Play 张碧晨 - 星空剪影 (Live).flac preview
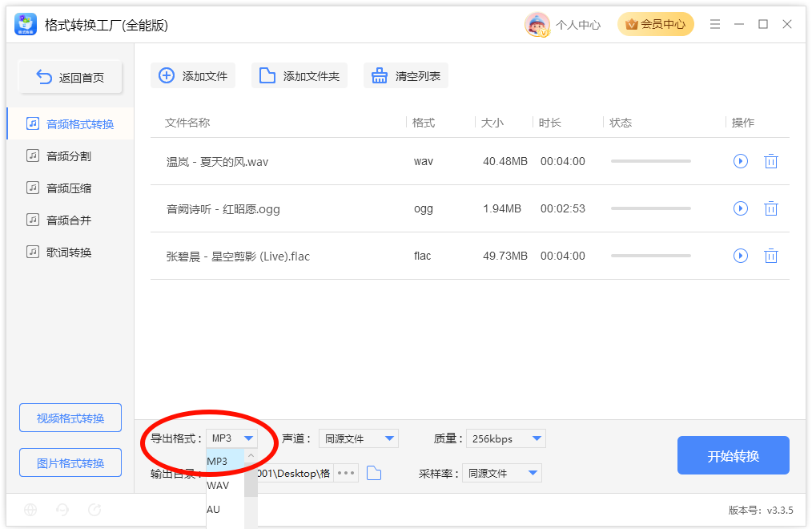This screenshot has width=812, height=529. pos(741,256)
